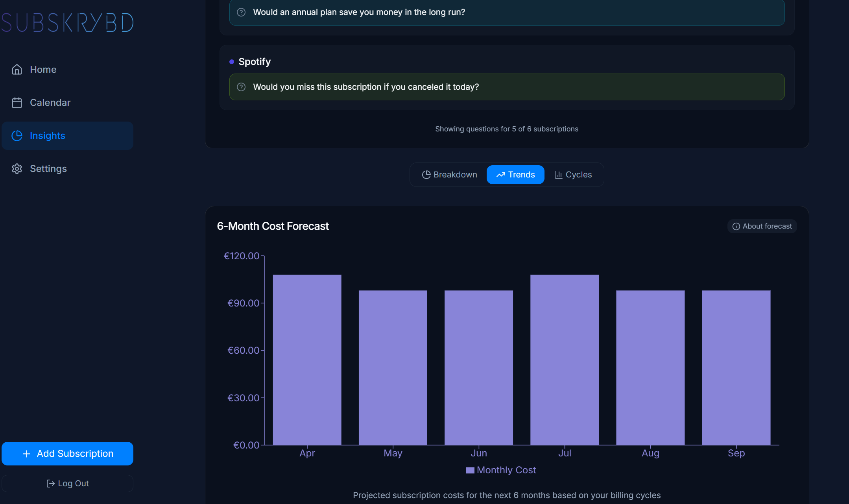Click the Settings gear icon

tap(17, 169)
